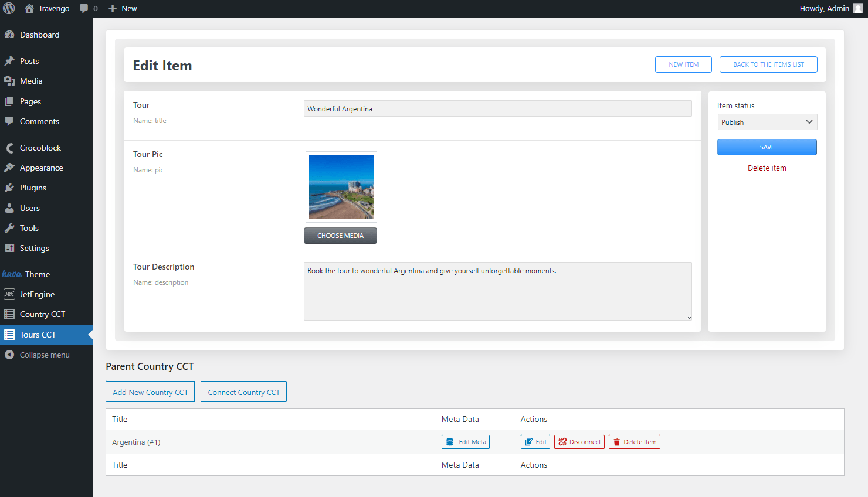Screen dimensions: 868x497
Task: Click the Delete item link
Action: 767,168
